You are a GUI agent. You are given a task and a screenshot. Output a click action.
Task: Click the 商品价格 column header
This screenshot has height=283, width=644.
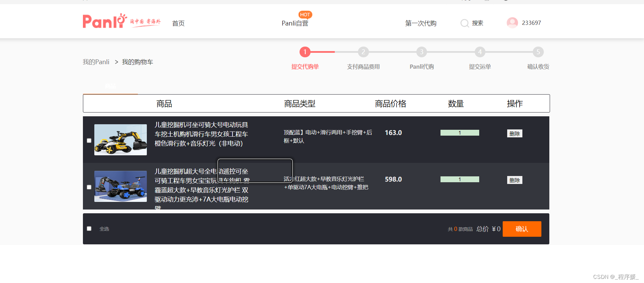click(x=391, y=104)
